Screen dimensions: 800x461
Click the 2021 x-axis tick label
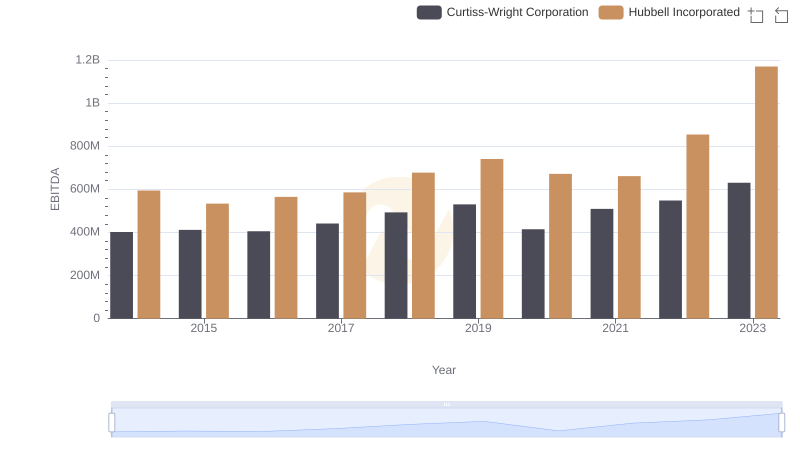(615, 328)
